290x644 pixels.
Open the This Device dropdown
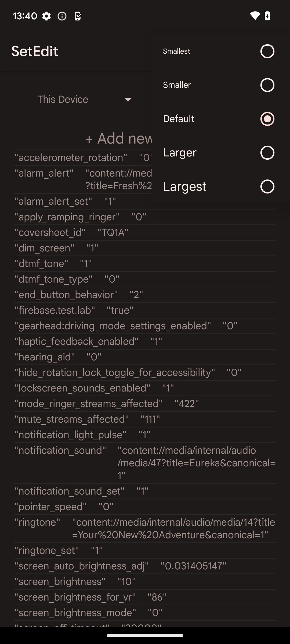63,100
